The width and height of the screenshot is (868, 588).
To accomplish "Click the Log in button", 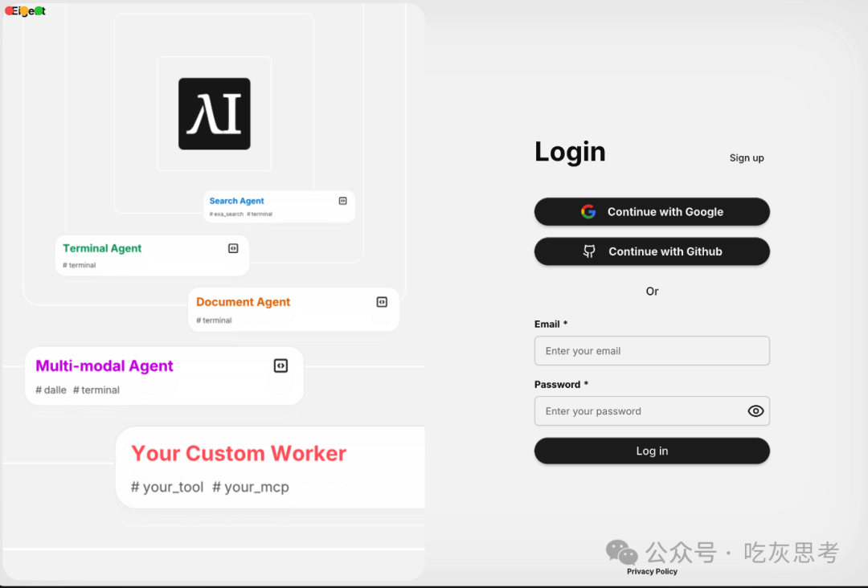I will click(652, 451).
